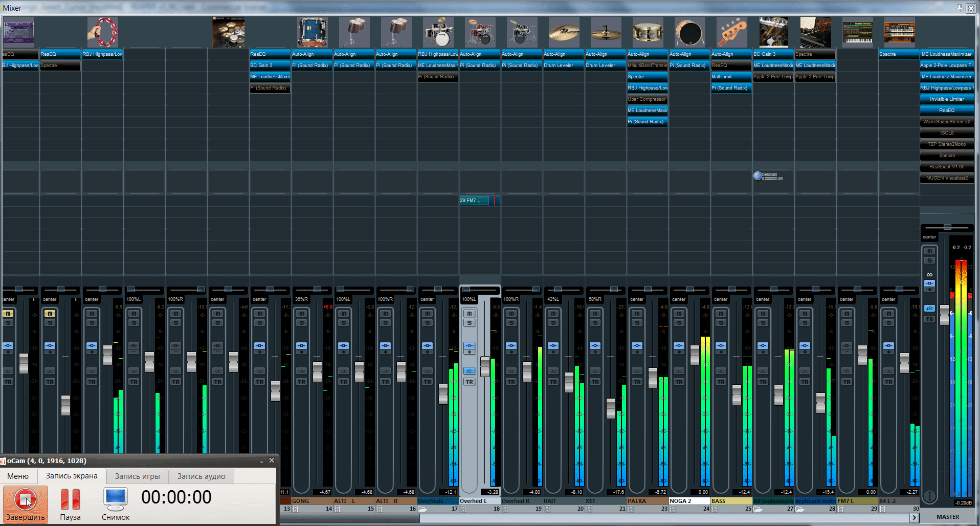Click the conga icon above ALTI R
Viewport: 980px width, 526px height.
pos(396,32)
